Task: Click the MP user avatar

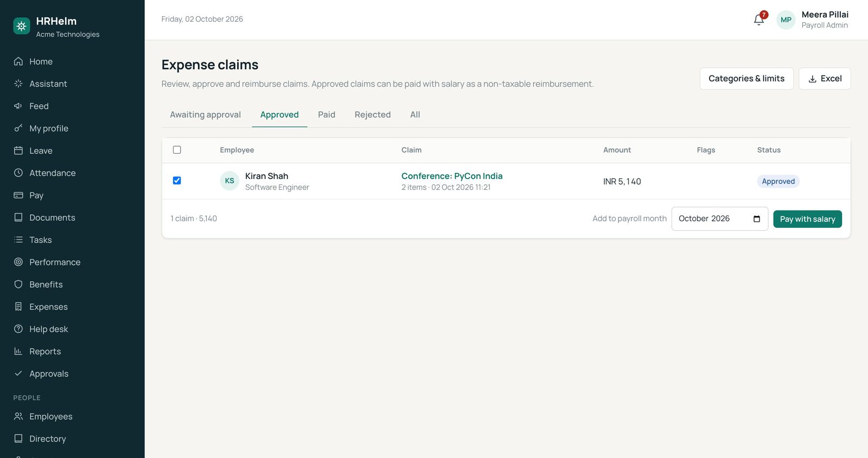Action: 786,20
